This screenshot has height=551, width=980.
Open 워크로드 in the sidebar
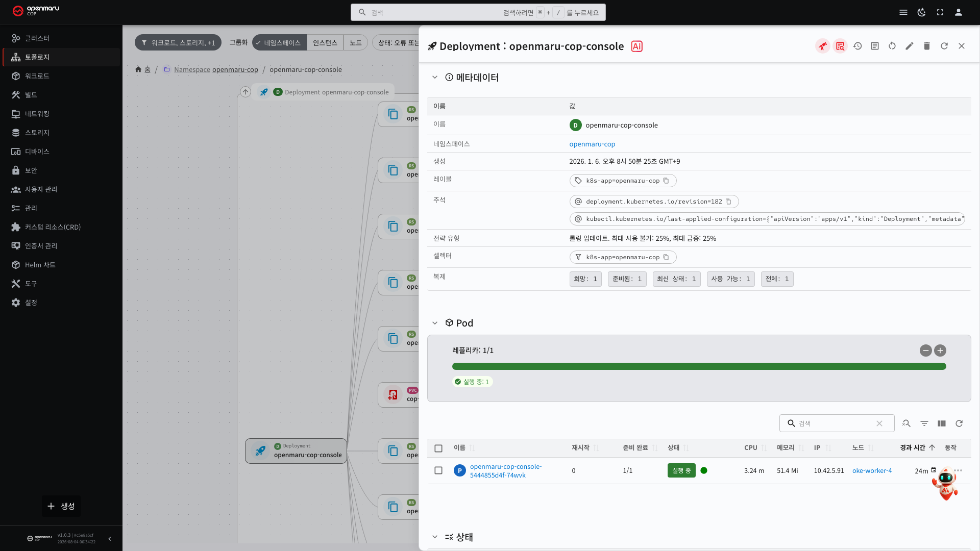click(61, 76)
